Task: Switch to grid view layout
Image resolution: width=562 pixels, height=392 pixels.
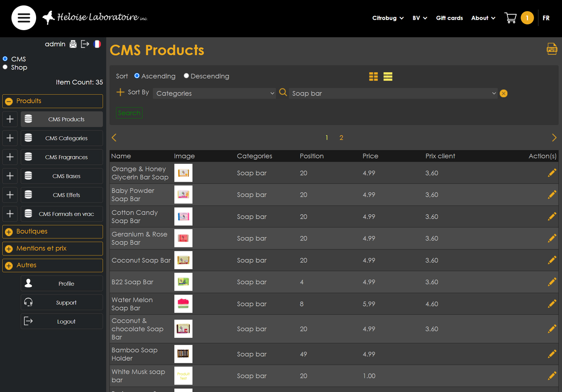Action: pos(373,76)
